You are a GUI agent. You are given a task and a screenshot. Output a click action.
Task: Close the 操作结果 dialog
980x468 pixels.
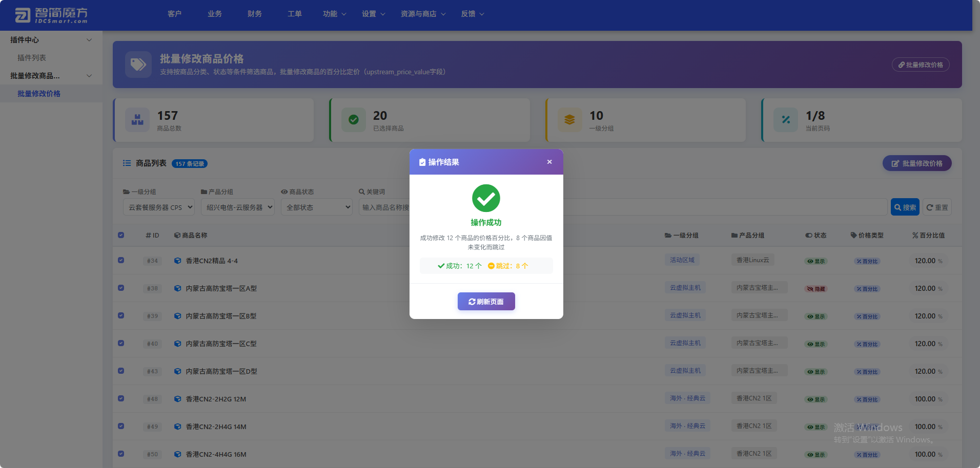549,162
